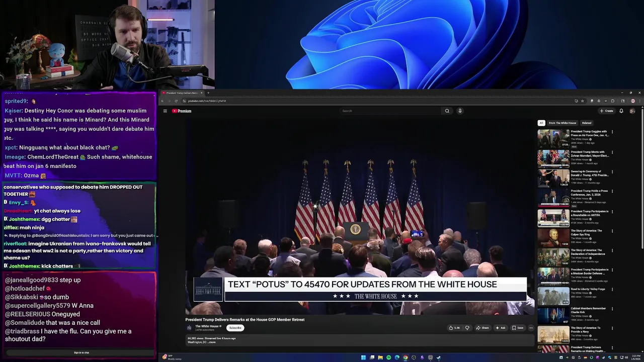Click the Create button
Viewport: 644px width, 362px height.
(x=607, y=111)
